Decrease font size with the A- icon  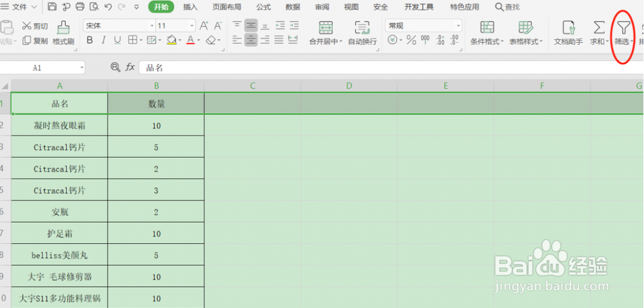coord(218,26)
